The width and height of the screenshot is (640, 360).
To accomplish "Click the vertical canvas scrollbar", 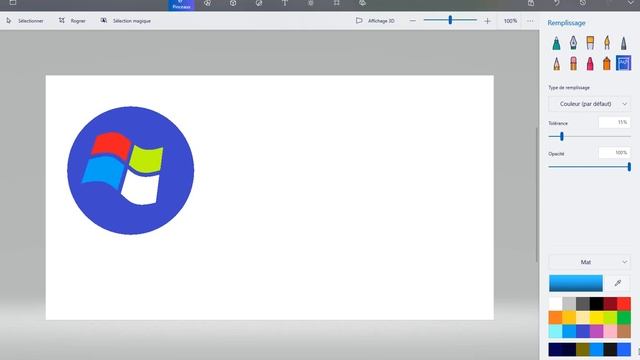I will point(537,195).
